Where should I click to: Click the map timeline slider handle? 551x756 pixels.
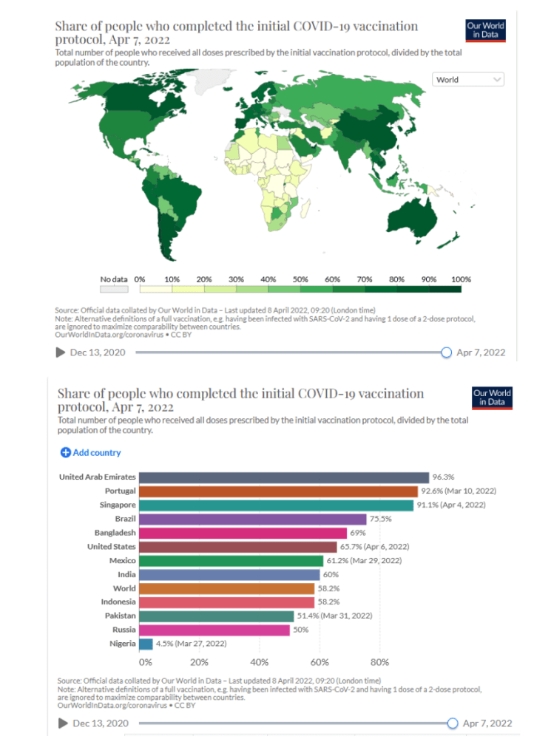click(x=446, y=353)
